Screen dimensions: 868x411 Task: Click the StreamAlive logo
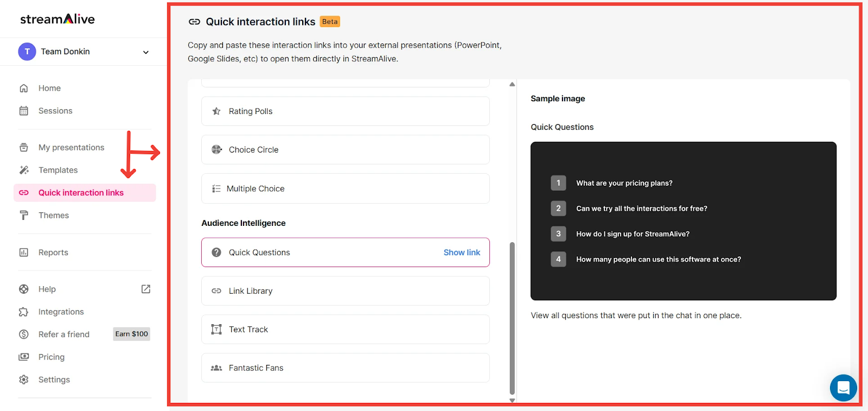pos(58,19)
